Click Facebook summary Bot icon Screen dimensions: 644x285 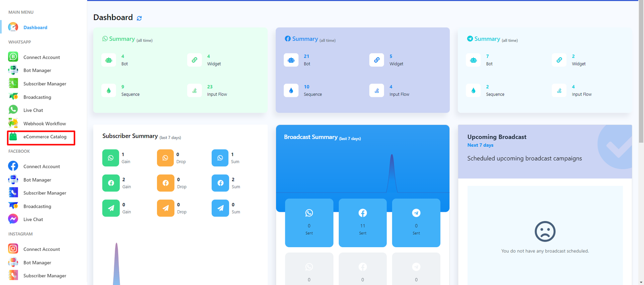tap(291, 60)
